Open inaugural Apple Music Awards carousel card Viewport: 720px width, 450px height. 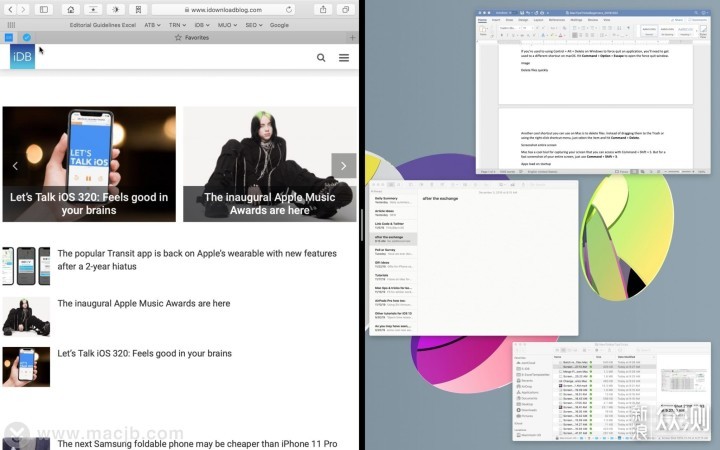pos(270,164)
